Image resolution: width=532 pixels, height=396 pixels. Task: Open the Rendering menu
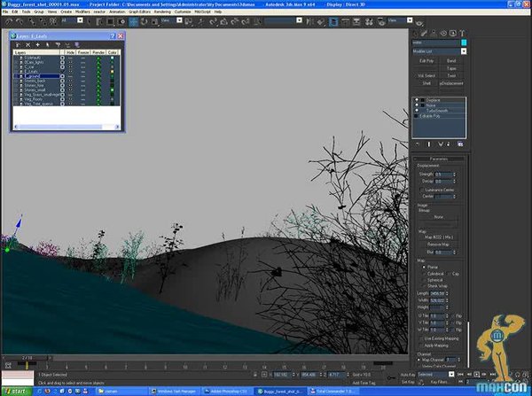coord(162,12)
